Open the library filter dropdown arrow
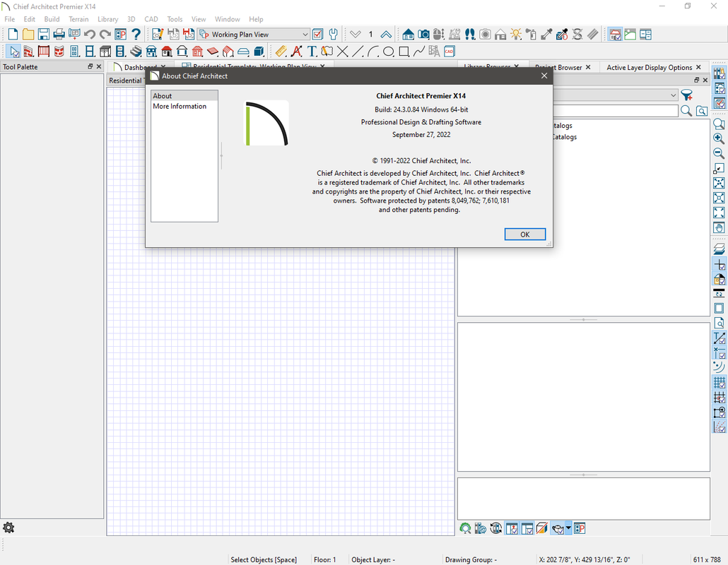 [673, 95]
